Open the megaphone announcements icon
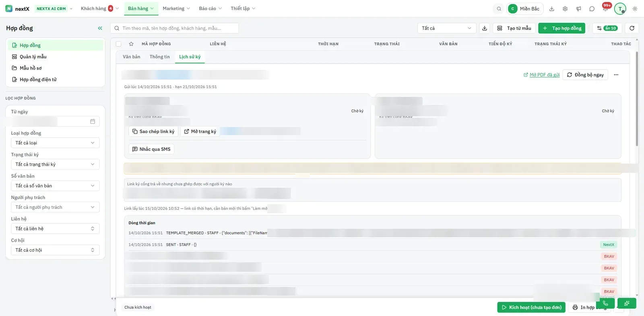Viewport: 644px width, 316px height. (578, 8)
